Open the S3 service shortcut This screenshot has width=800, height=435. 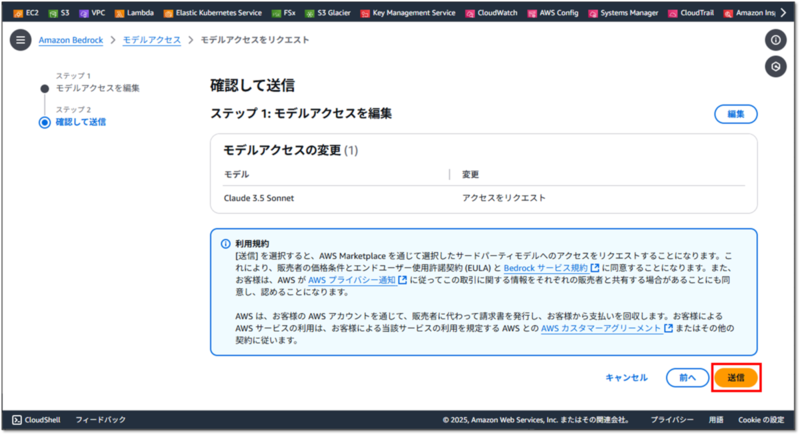click(x=59, y=13)
